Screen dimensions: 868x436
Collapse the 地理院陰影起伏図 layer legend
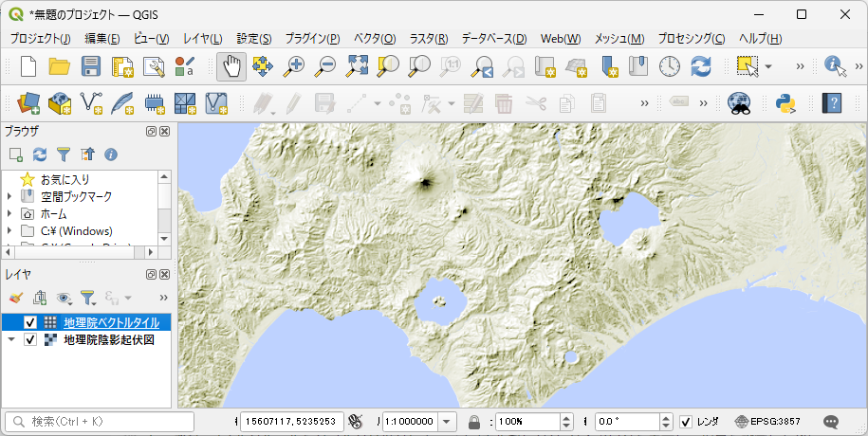click(11, 339)
